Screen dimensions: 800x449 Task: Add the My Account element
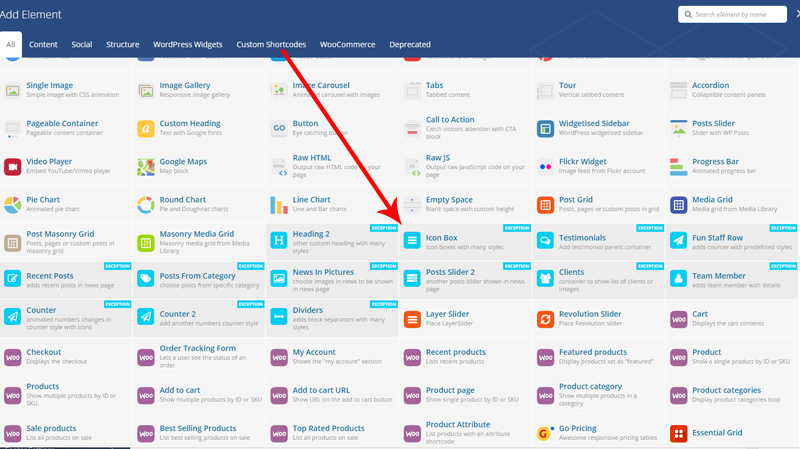(332, 357)
